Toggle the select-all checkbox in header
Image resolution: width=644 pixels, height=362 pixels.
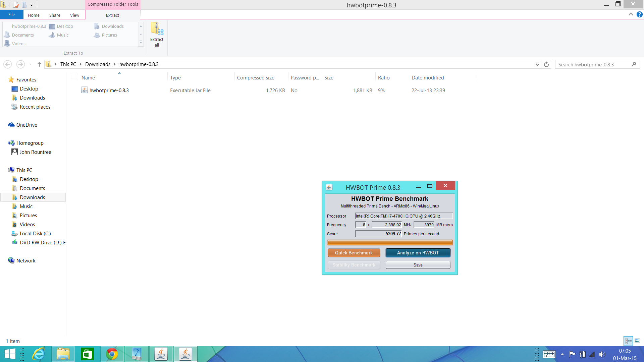74,77
